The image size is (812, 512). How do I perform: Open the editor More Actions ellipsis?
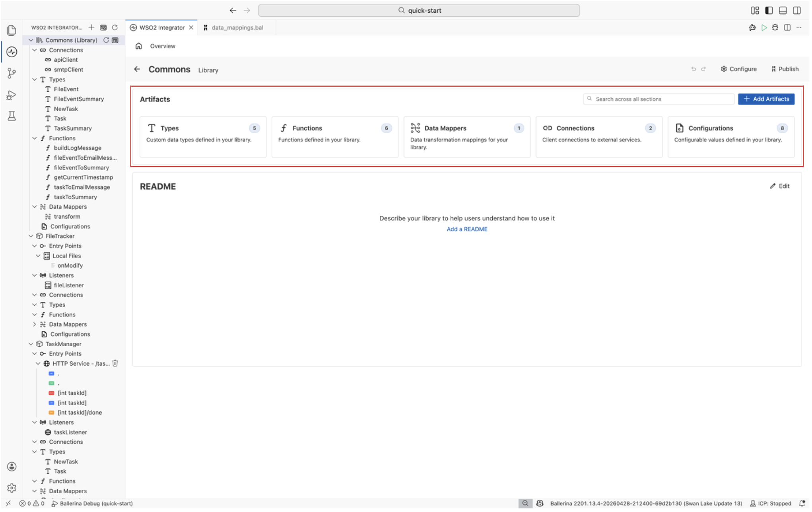799,27
